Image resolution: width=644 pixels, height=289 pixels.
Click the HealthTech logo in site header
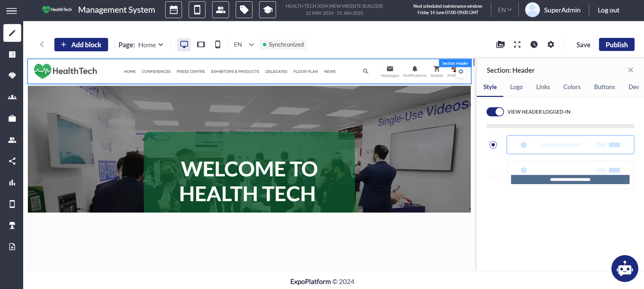65,71
